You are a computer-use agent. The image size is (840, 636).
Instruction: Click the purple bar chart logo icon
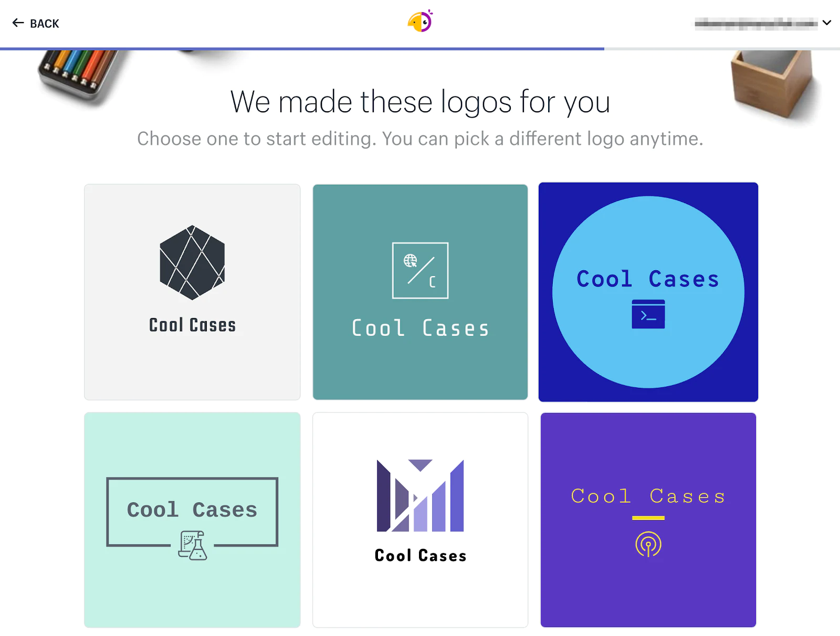pyautogui.click(x=420, y=495)
